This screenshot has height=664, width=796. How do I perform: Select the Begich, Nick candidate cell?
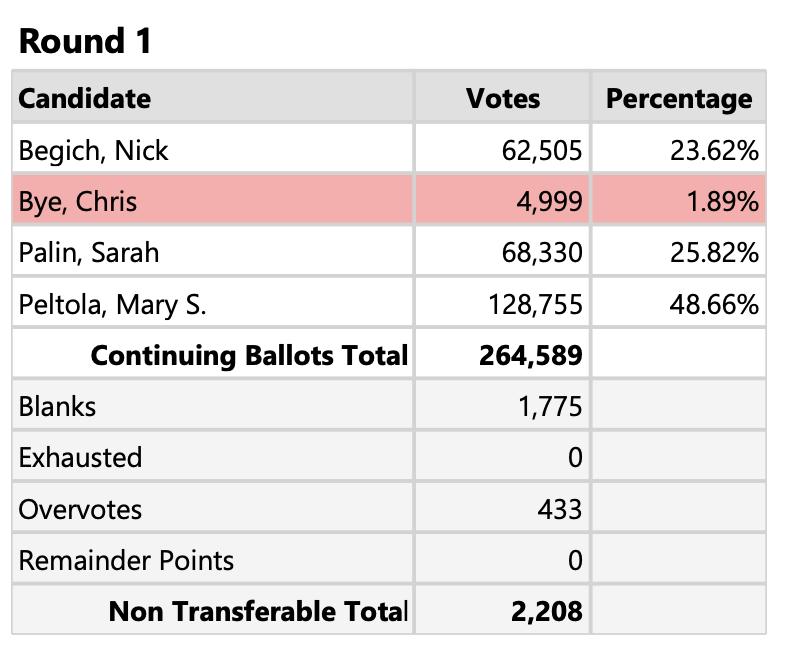(94, 151)
